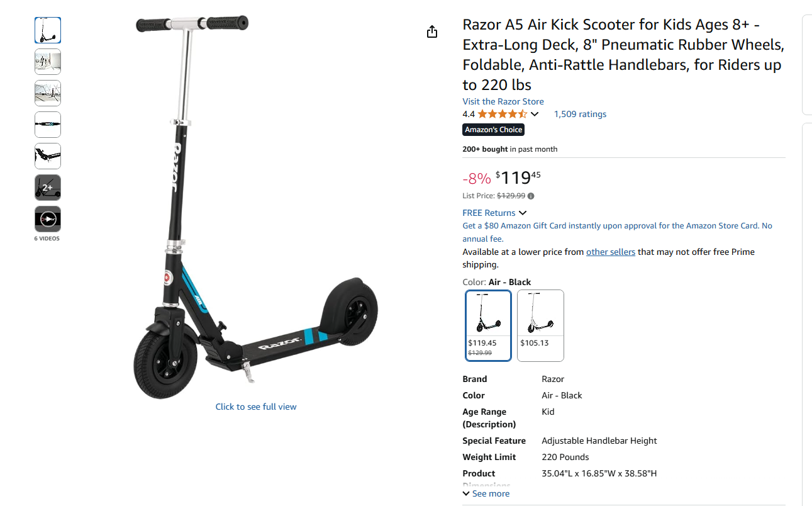This screenshot has height=506, width=812.
Task: Expand See more product details
Action: [486, 493]
